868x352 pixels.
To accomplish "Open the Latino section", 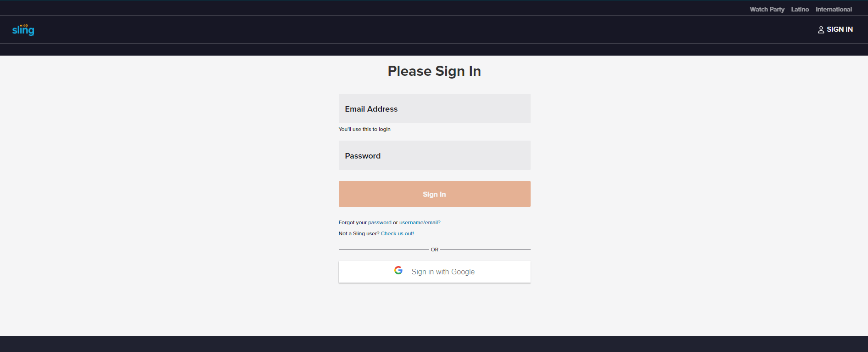I will pyautogui.click(x=800, y=9).
